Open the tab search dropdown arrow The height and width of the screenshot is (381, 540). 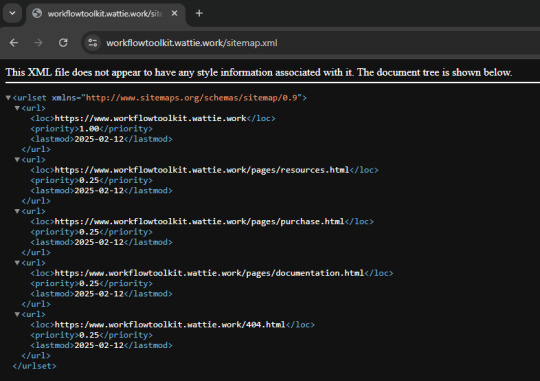[x=12, y=13]
